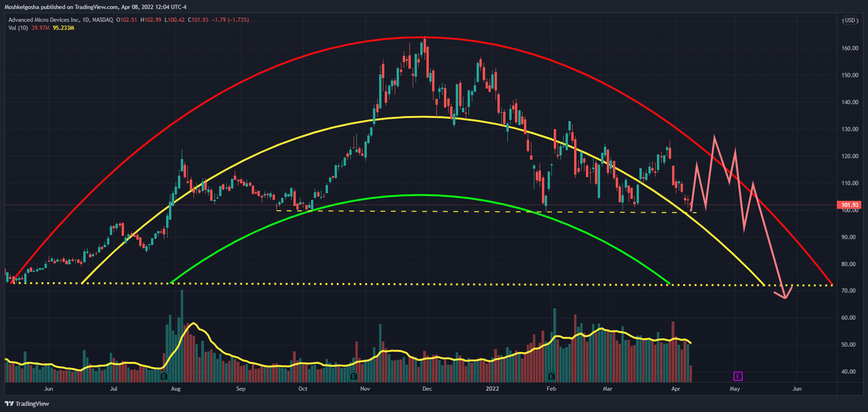This screenshot has height=412, width=868.
Task: Click the '2022' year label on time axis
Action: coord(492,389)
